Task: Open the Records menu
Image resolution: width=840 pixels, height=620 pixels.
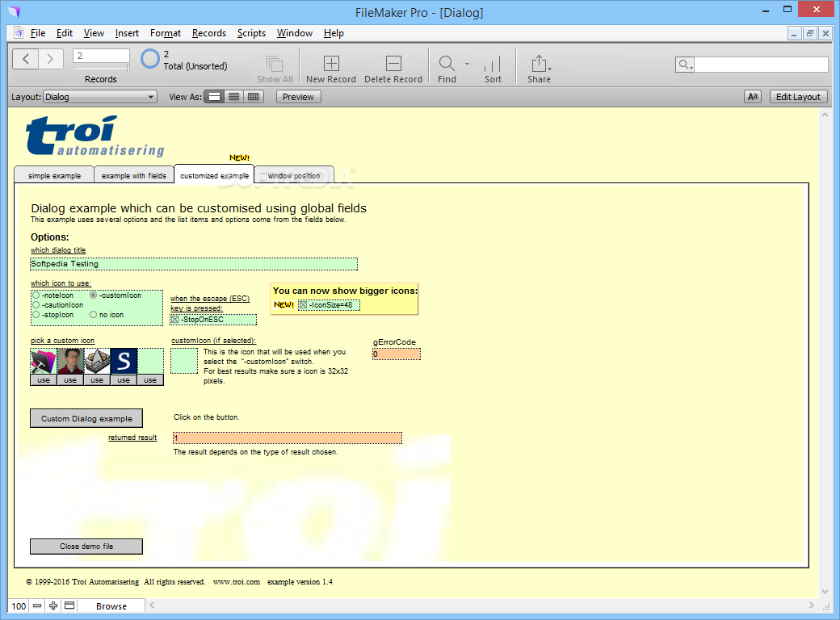Action: click(x=209, y=33)
